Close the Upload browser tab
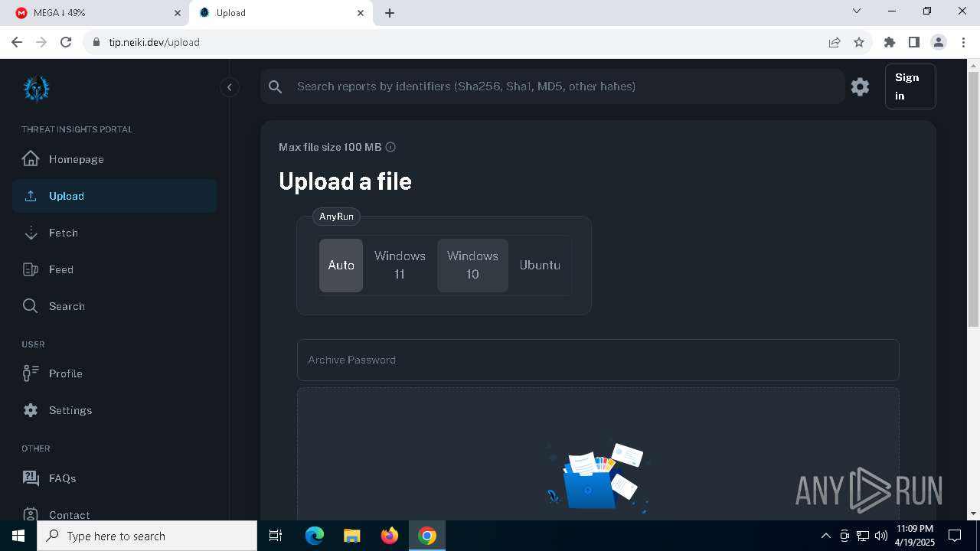Screen dimensions: 980x551 361,13
